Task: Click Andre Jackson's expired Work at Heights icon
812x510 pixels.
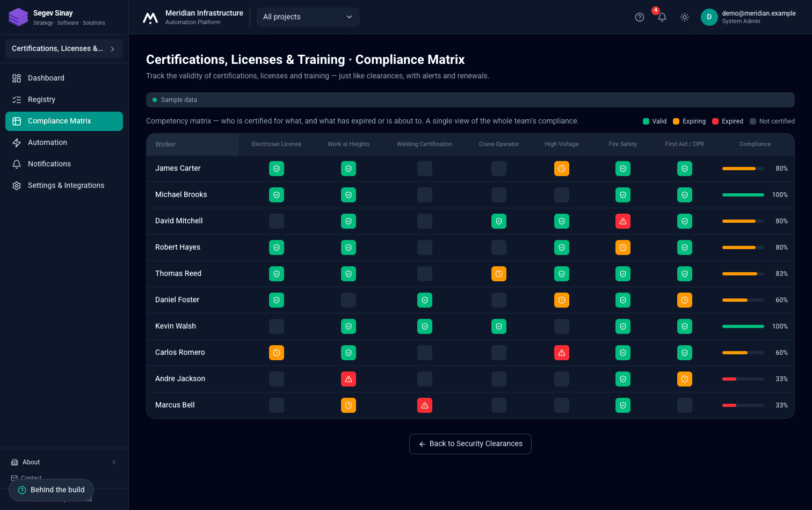Action: pos(349,379)
